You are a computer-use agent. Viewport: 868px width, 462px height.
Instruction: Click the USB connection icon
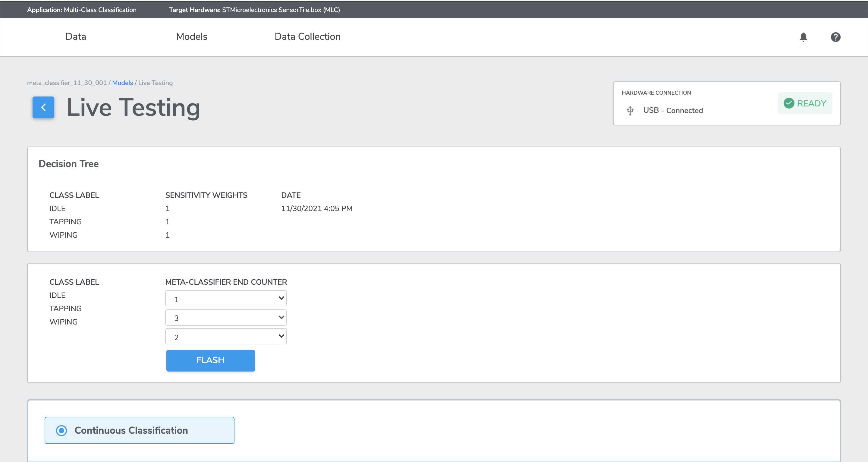pyautogui.click(x=630, y=110)
